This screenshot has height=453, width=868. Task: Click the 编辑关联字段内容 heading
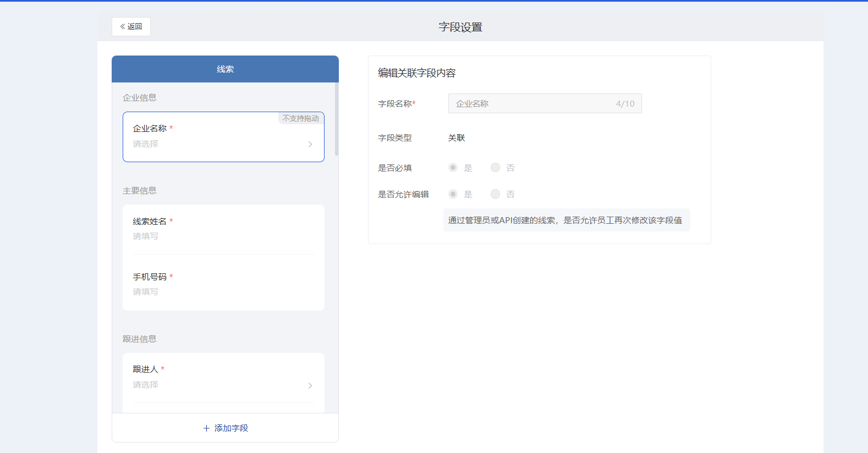pyautogui.click(x=417, y=73)
